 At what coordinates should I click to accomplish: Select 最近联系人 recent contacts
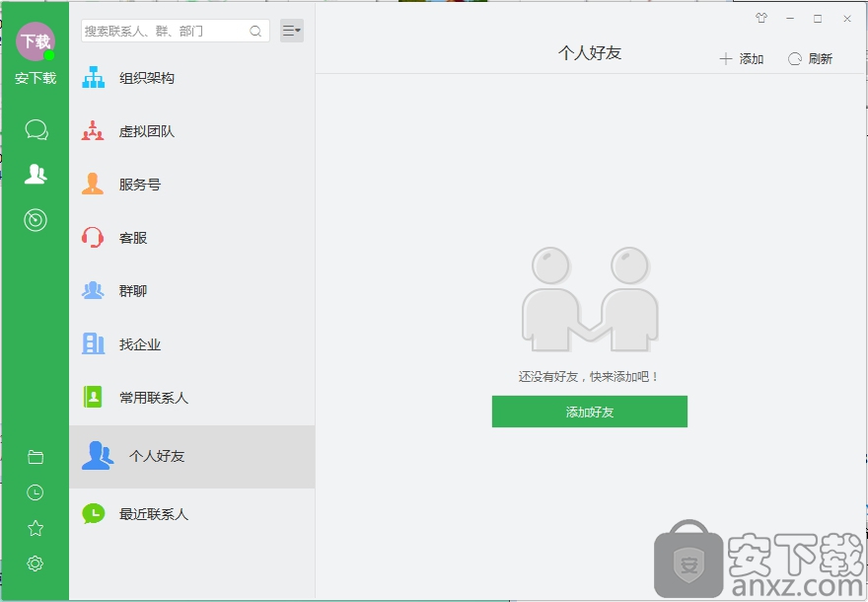point(153,514)
